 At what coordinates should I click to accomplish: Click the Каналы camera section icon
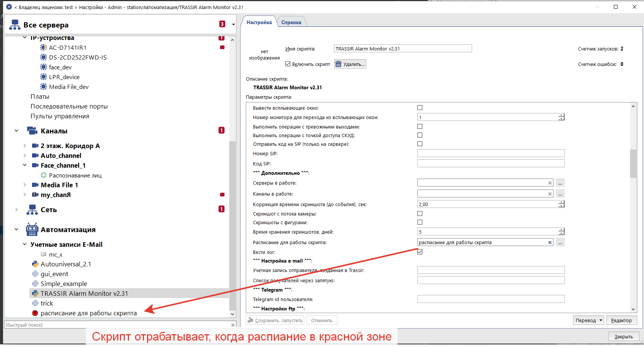pyautogui.click(x=32, y=131)
